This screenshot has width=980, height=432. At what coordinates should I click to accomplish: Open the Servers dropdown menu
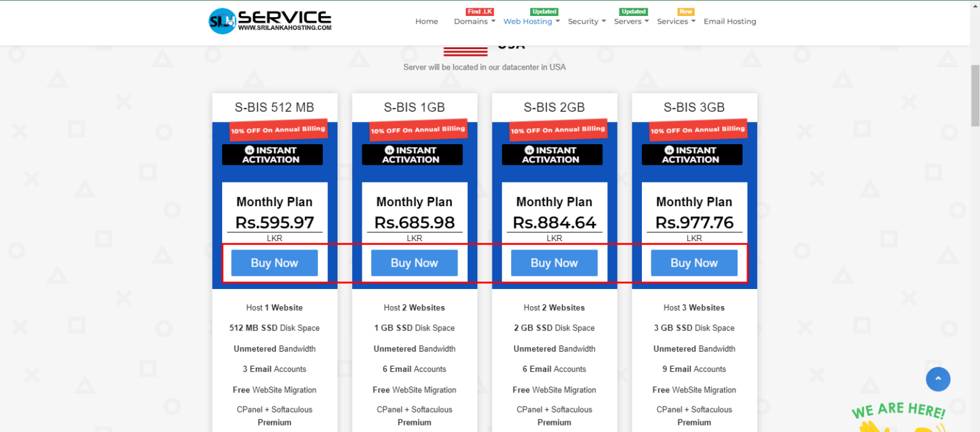pyautogui.click(x=631, y=22)
